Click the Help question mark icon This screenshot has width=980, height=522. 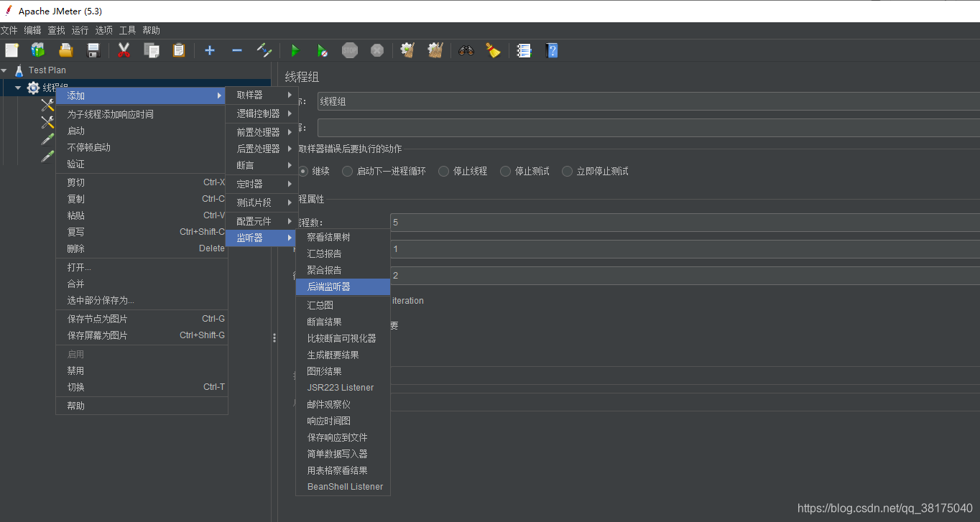pyautogui.click(x=551, y=50)
